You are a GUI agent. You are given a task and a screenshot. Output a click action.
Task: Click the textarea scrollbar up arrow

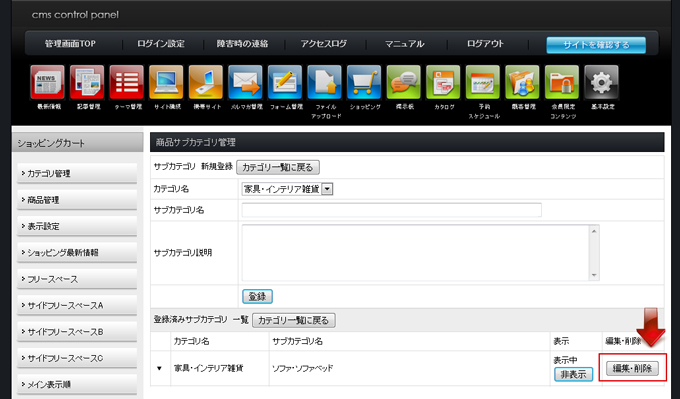594,231
